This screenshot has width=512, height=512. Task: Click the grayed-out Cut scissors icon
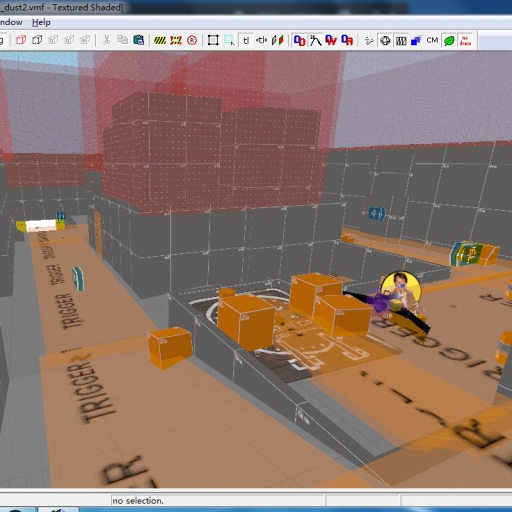click(x=106, y=40)
